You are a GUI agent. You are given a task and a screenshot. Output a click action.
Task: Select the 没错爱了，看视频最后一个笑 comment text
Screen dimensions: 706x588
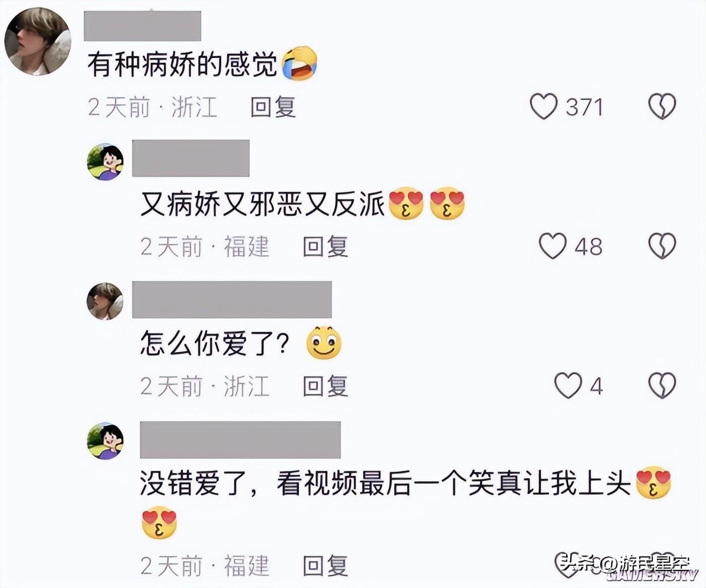[406, 502]
